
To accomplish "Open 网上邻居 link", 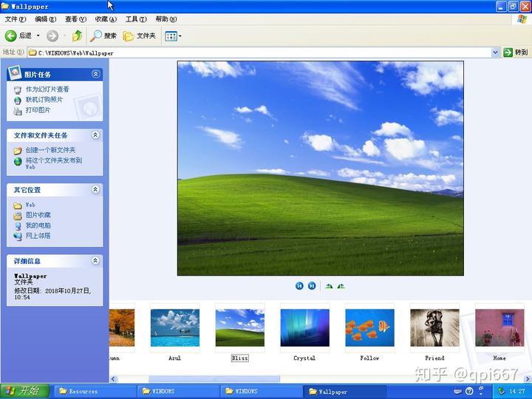I will pos(38,236).
